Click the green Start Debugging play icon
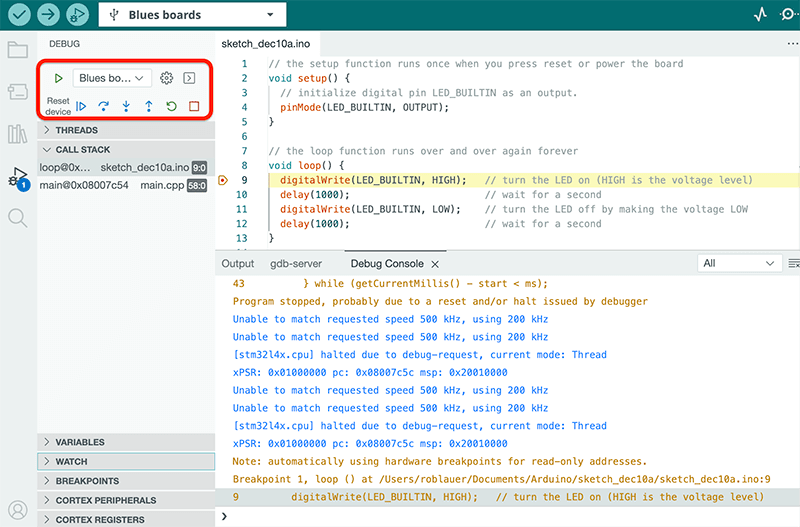Viewport: 800px width, 527px height. [x=58, y=78]
